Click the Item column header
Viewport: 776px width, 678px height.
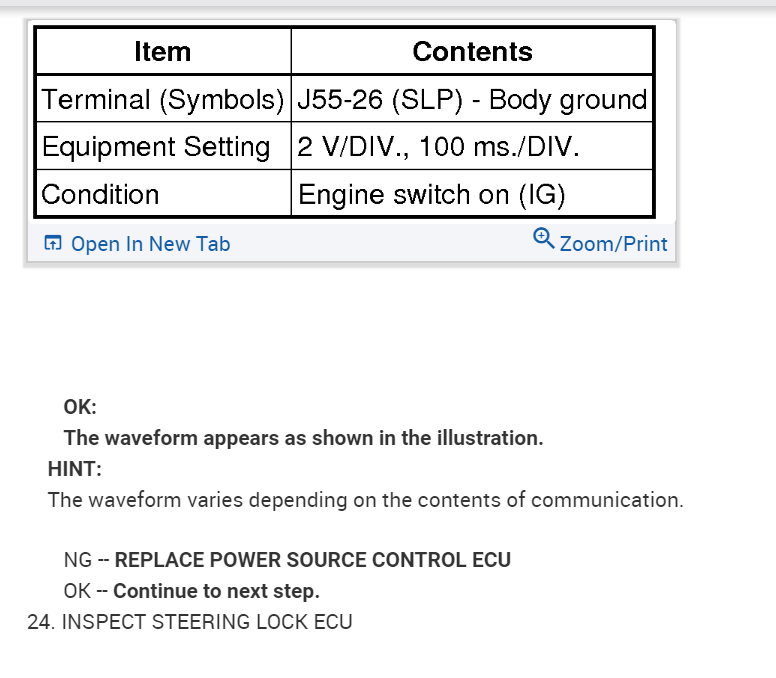[162, 52]
